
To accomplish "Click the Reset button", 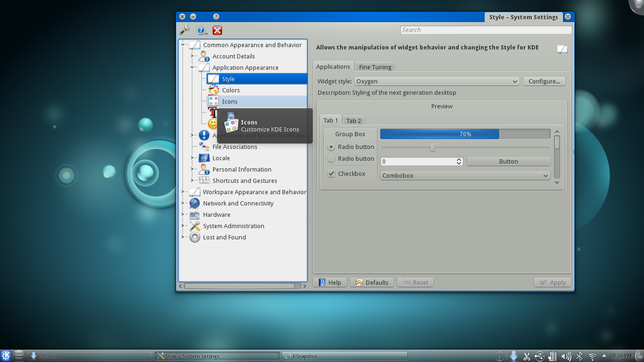I will [x=415, y=282].
